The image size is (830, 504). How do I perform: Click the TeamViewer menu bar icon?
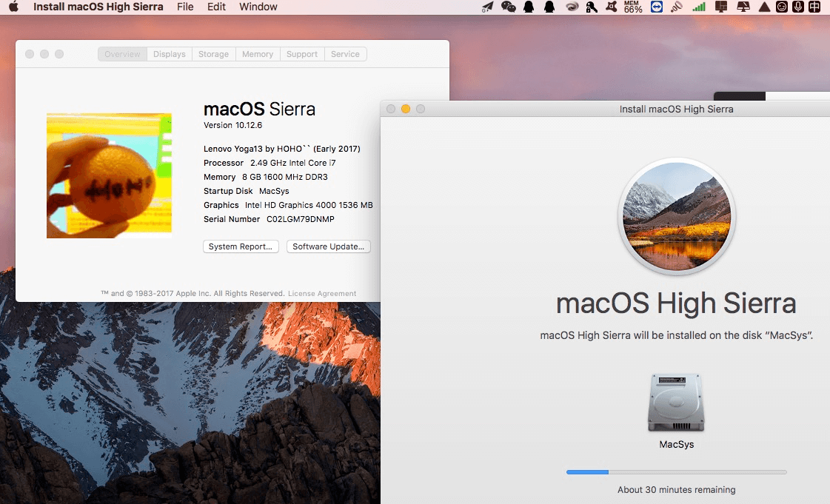coord(657,7)
